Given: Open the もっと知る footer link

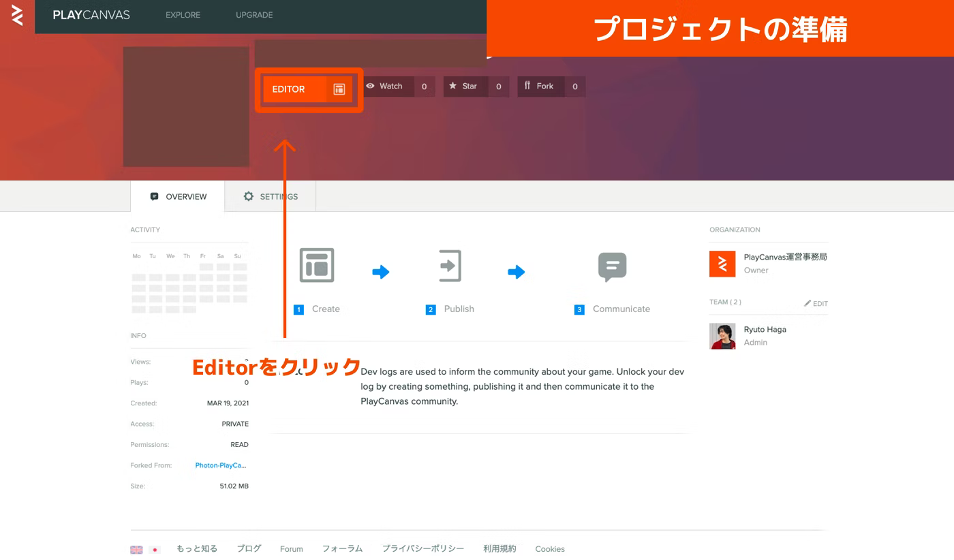Looking at the screenshot, I should point(197,548).
